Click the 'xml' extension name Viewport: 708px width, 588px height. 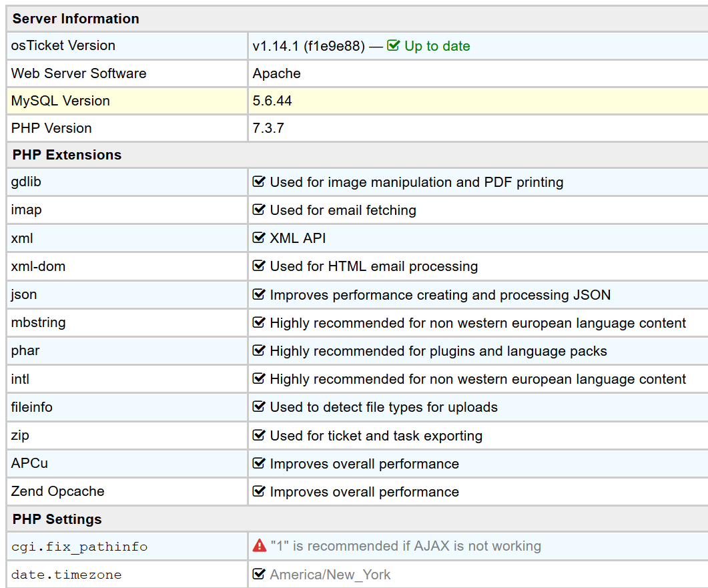pos(22,238)
